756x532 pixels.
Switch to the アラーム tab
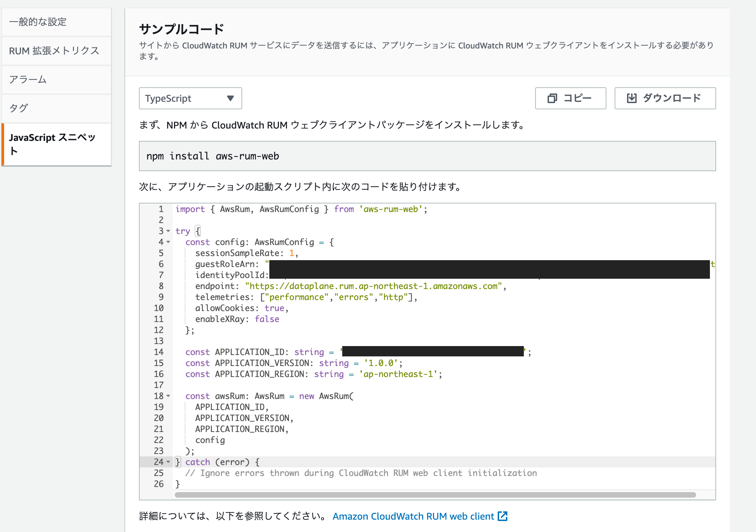click(x=56, y=80)
